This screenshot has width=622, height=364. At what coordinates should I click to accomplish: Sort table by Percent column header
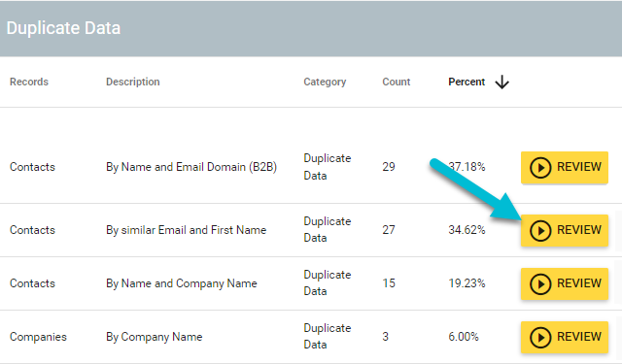pos(466,82)
